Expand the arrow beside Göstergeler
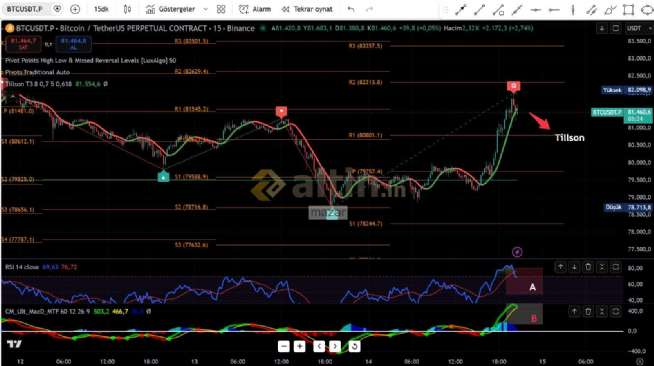This screenshot has width=654, height=366. [205, 9]
